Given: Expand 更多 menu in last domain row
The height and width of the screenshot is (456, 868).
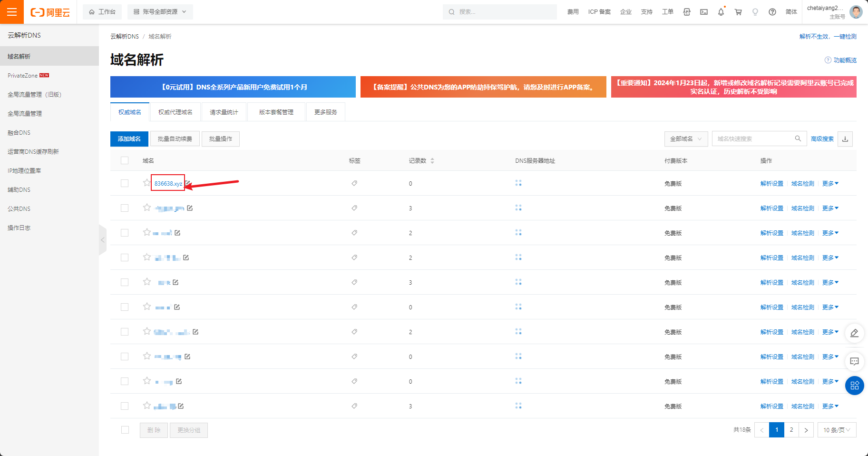Looking at the screenshot, I should (x=830, y=406).
